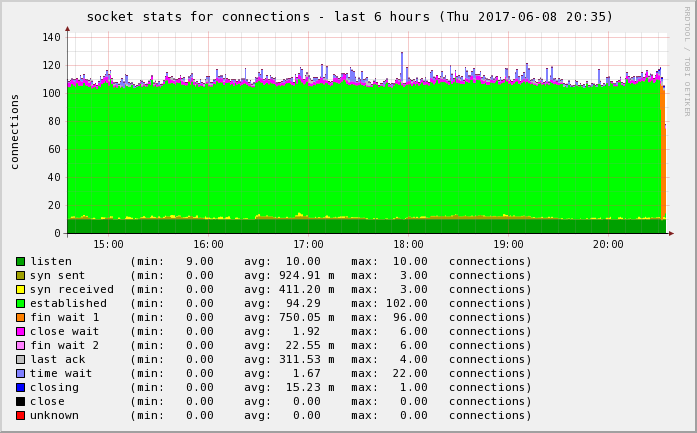Select the orange fin wait 1 swatch
The image size is (697, 433).
pyautogui.click(x=20, y=318)
